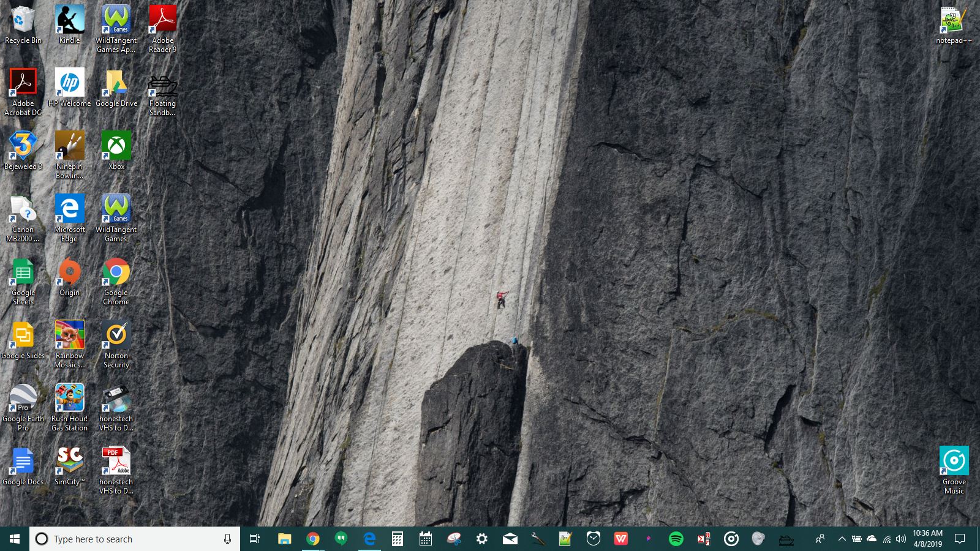Open the Wi-Fi network flyout
Viewport: 980px width, 551px height.
886,539
